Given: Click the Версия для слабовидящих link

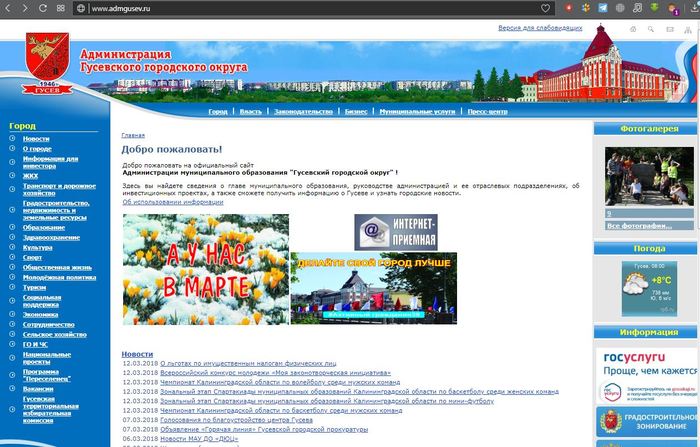Looking at the screenshot, I should pos(540,28).
